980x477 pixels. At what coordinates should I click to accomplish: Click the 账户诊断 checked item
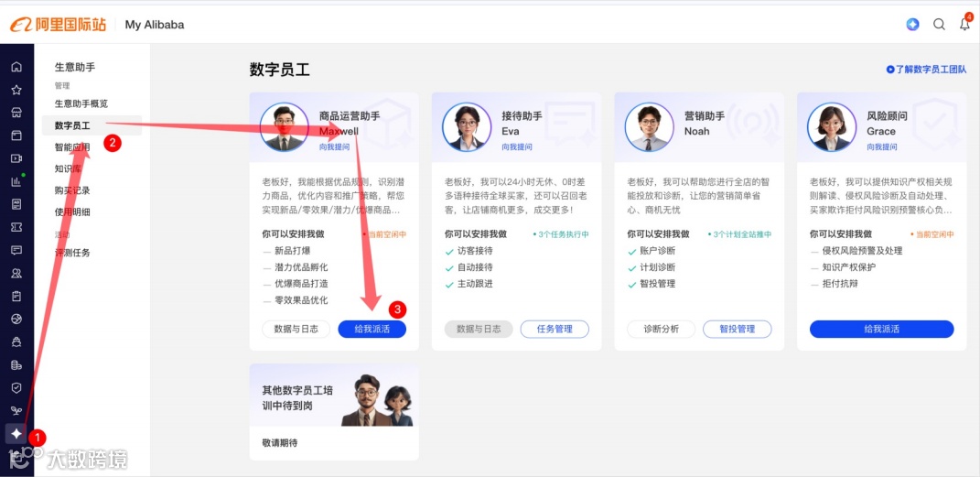[x=658, y=251]
